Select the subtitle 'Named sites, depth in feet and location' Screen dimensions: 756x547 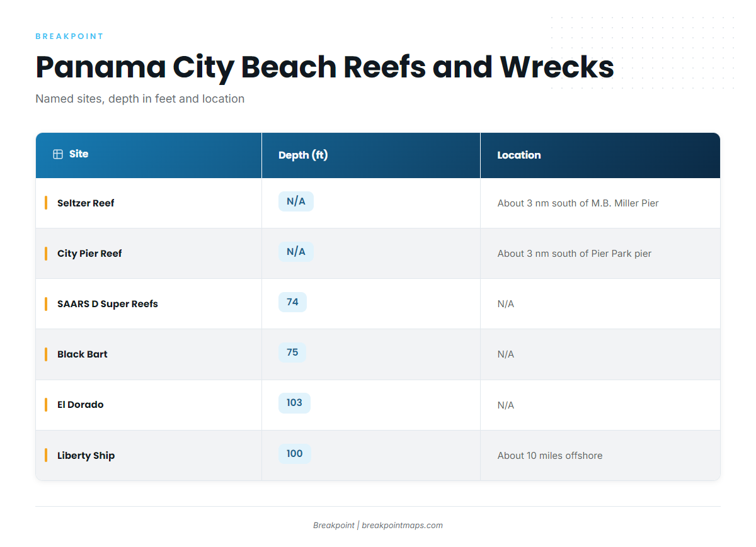(140, 99)
